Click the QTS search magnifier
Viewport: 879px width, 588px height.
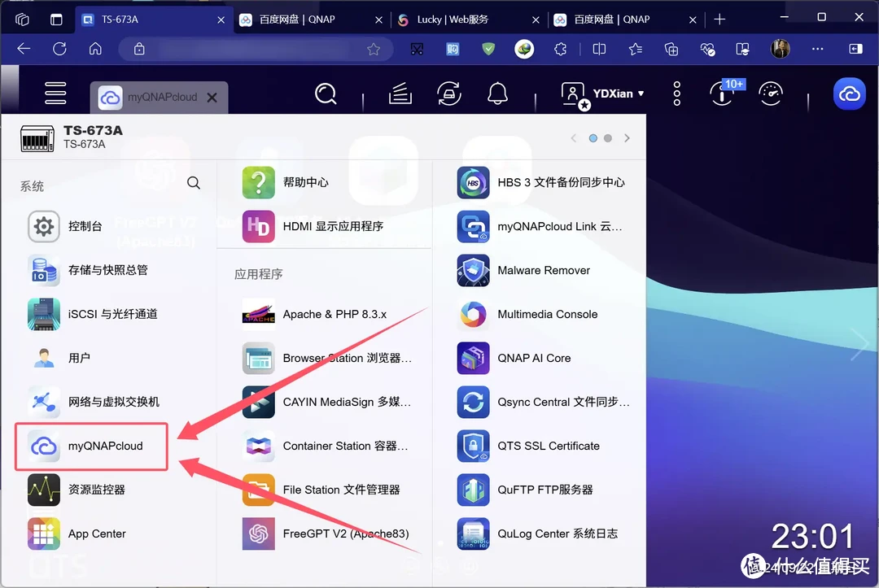(x=326, y=94)
